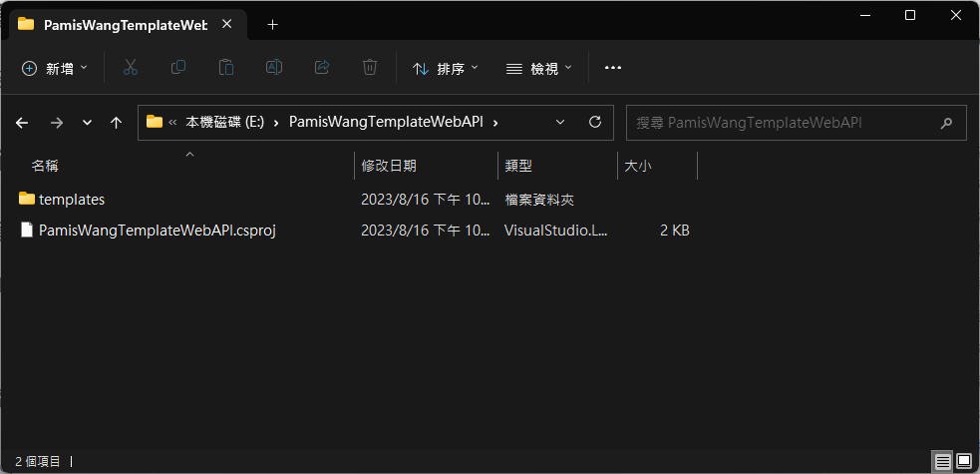
Task: Close the PamisWangTemplateWeb tab
Action: pos(227,24)
